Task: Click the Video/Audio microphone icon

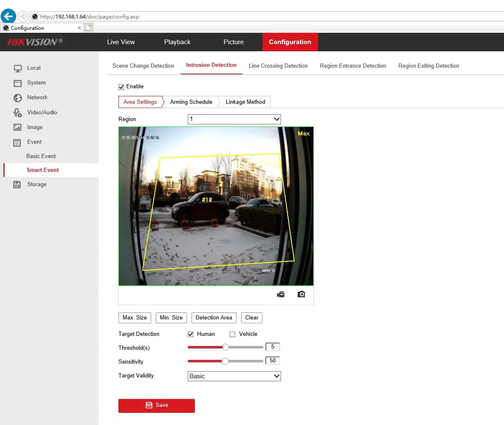Action: click(17, 112)
